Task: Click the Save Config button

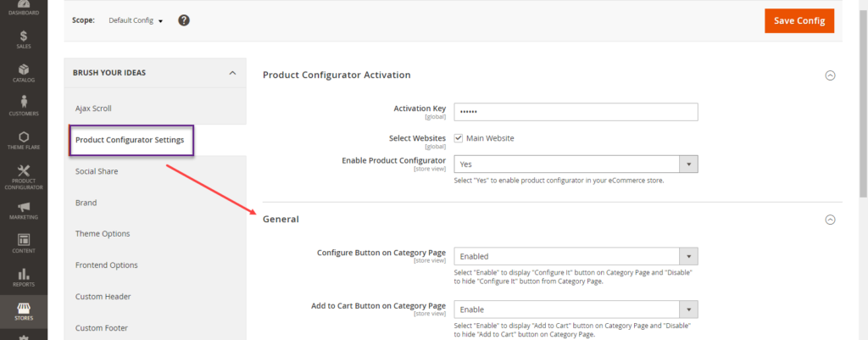Action: tap(798, 20)
